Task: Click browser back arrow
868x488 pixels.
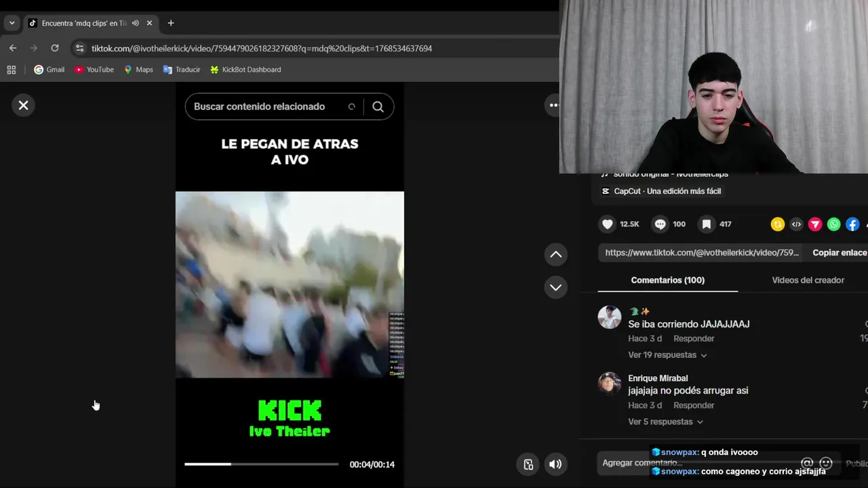Action: click(13, 48)
